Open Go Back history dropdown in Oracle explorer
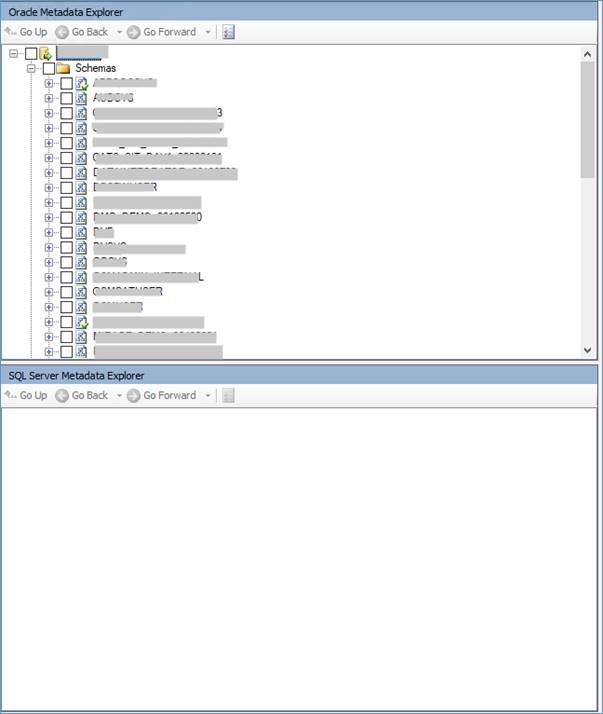The width and height of the screenshot is (603, 714). pyautogui.click(x=119, y=32)
